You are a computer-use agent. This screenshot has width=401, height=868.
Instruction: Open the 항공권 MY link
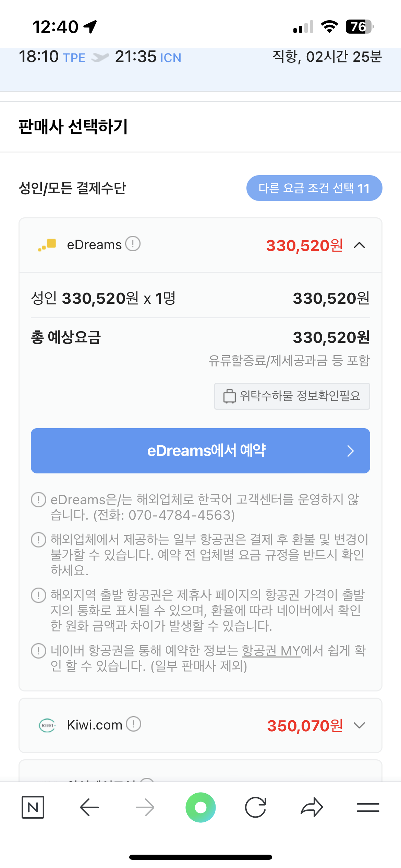click(271, 651)
